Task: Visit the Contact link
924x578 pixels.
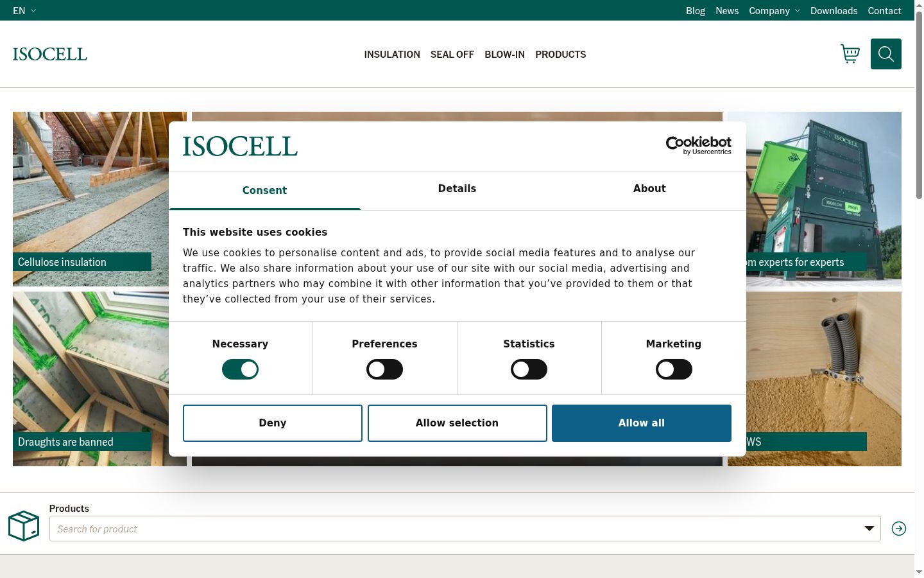Action: 884,10
